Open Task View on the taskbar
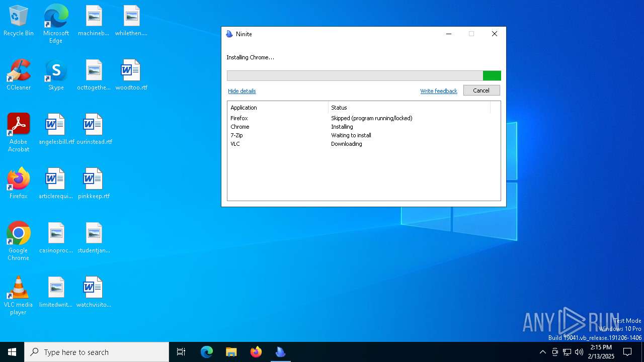The width and height of the screenshot is (644, 362). point(181,352)
